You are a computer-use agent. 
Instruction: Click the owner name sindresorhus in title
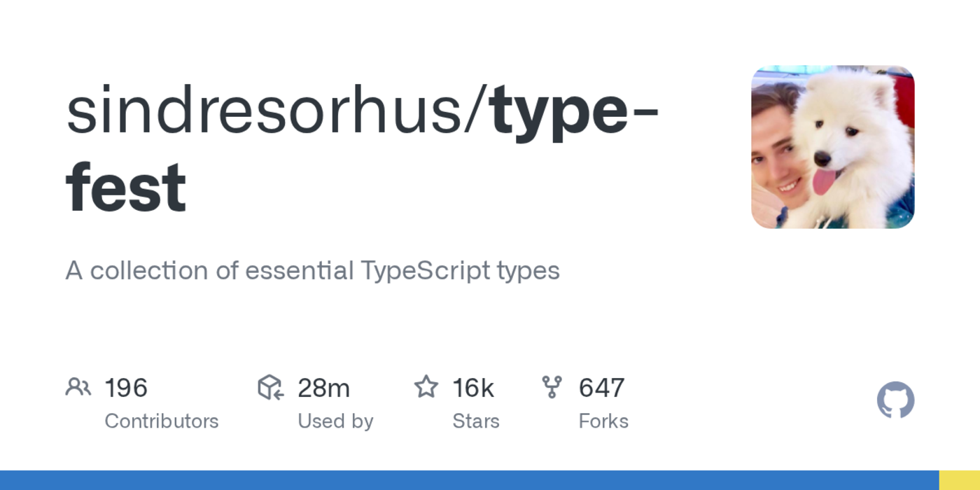[272, 111]
